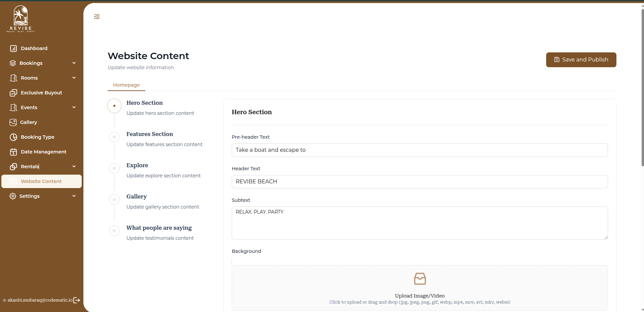Click the Revibe logo in sidebar

click(x=21, y=19)
